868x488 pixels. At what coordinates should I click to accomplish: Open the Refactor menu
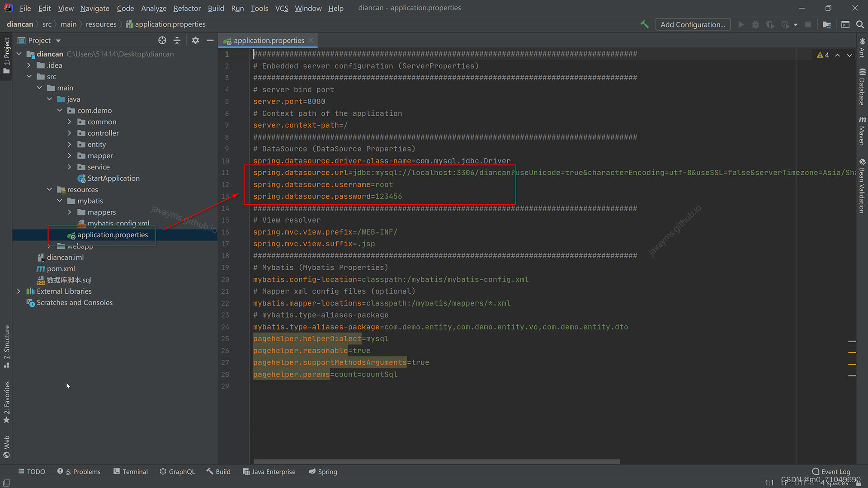pyautogui.click(x=187, y=8)
